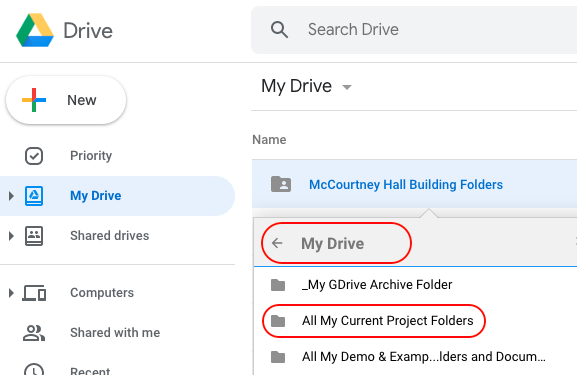
Task: Select the McCourtney Hall Building Folders row
Action: click(414, 184)
